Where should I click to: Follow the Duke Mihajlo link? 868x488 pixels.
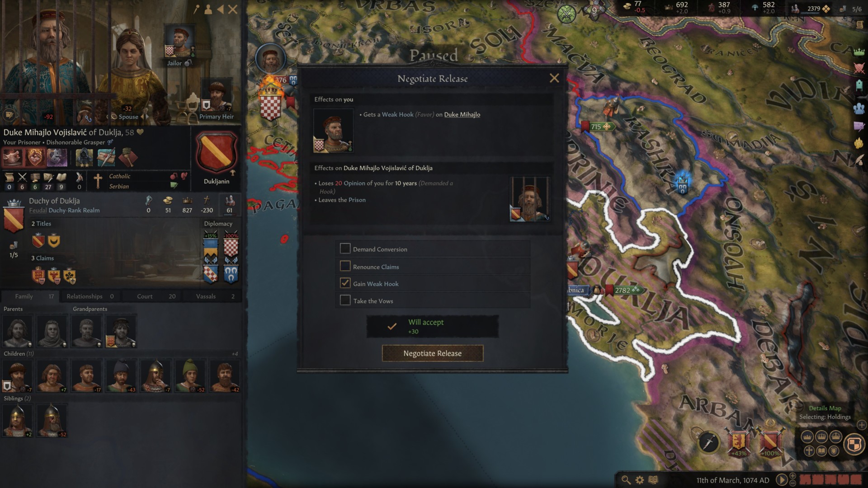462,114
